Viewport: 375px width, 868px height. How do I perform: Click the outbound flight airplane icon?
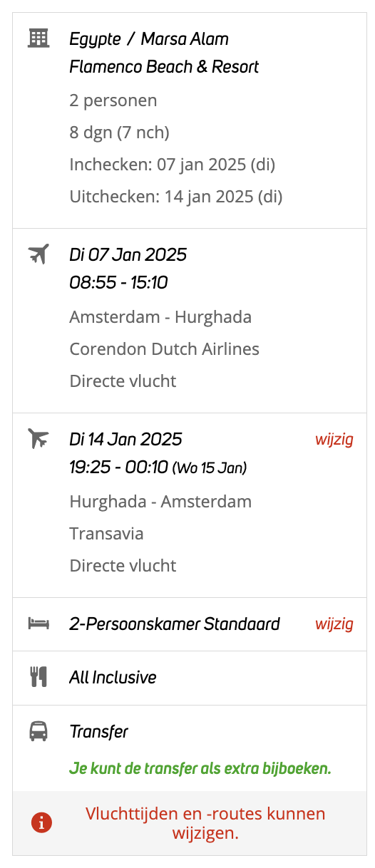(x=38, y=253)
